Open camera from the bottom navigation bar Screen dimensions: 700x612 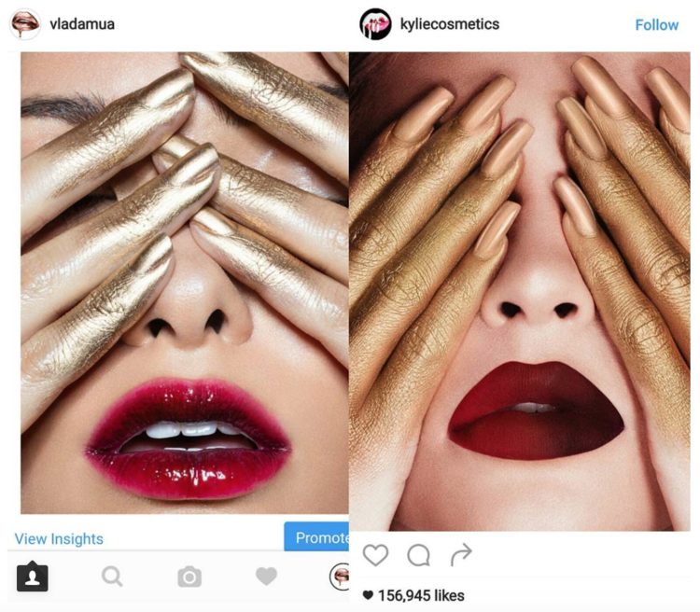189,577
